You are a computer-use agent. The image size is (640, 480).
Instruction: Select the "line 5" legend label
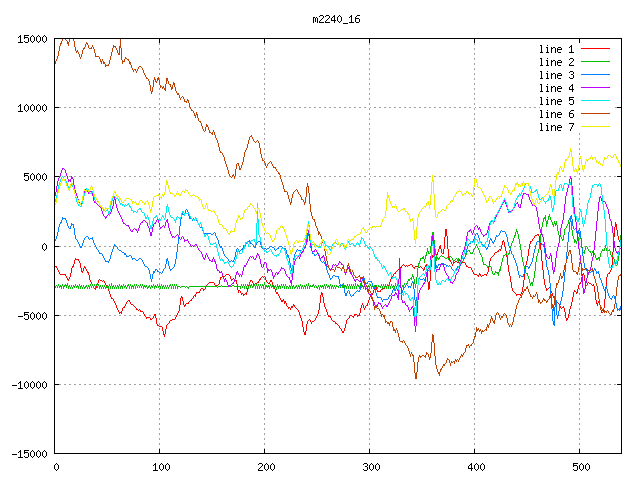556,101
